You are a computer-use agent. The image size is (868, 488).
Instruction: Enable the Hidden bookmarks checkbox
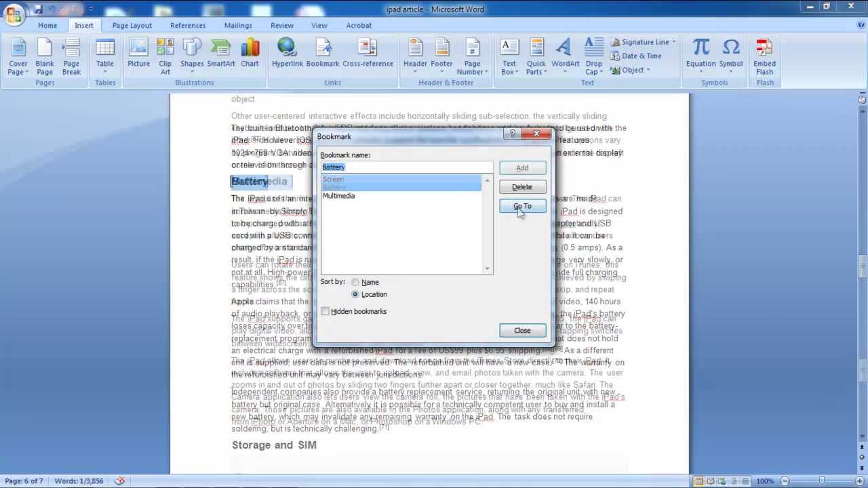coord(325,311)
